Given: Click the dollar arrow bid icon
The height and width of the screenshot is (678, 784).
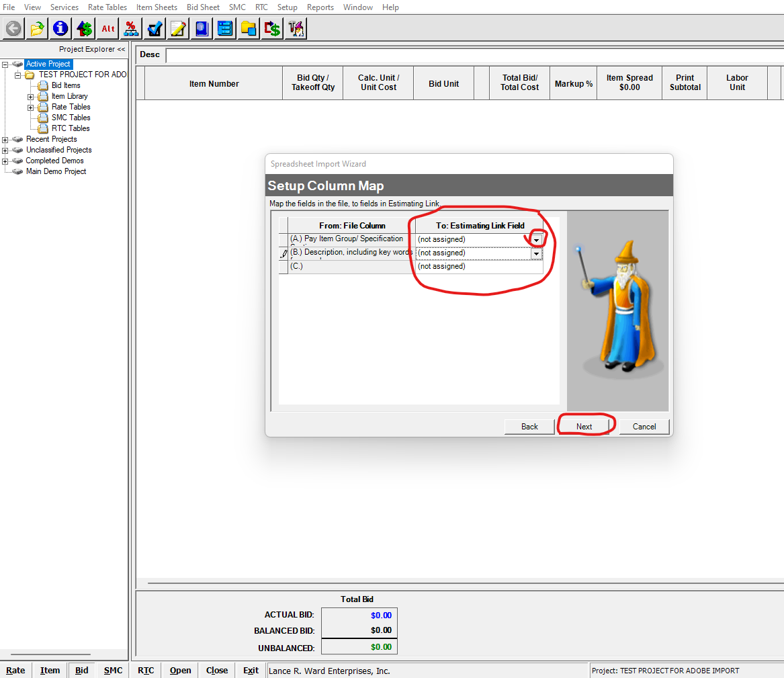Looking at the screenshot, I should click(83, 28).
